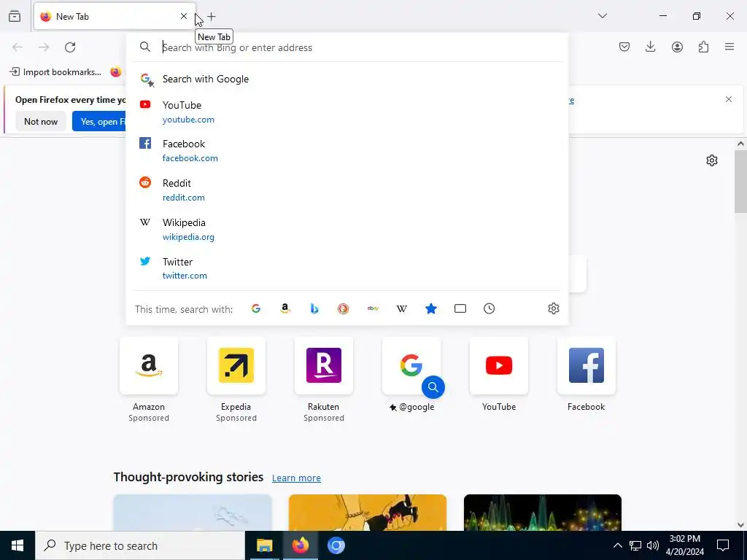The width and height of the screenshot is (747, 560).
Task: Click the Learn more link
Action: [296, 478]
